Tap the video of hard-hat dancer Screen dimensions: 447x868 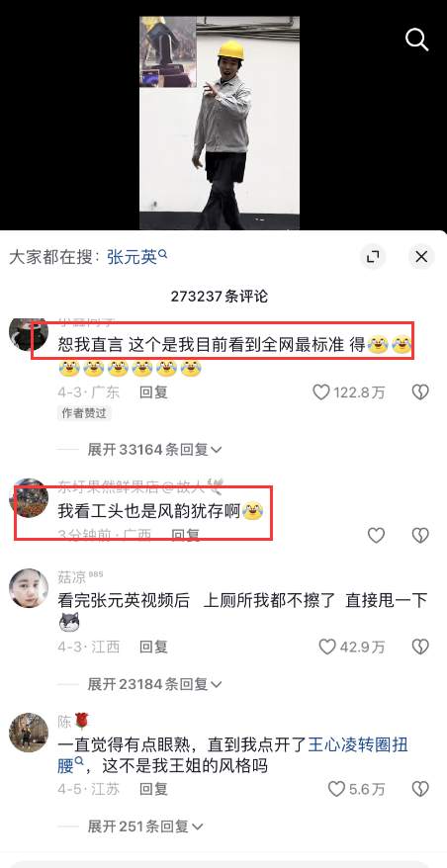(220, 123)
